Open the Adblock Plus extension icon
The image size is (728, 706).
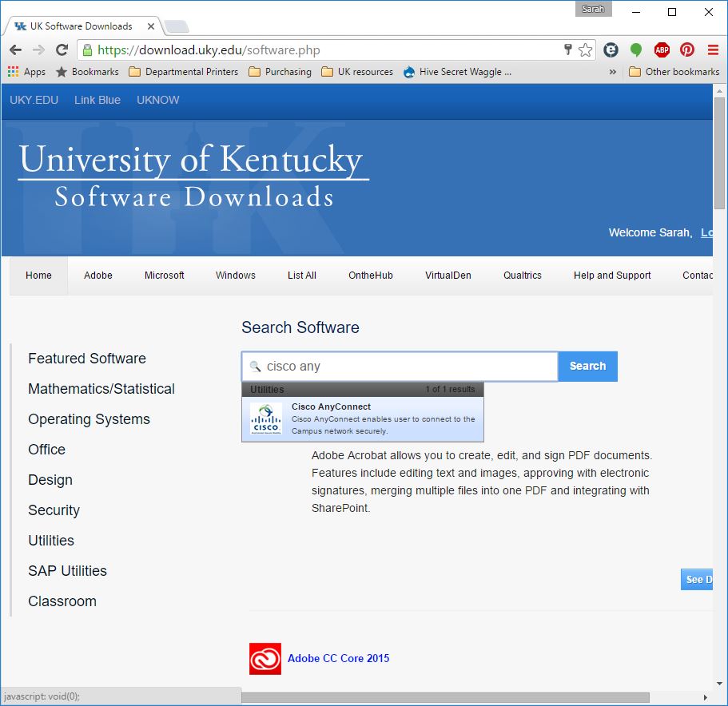tap(662, 50)
